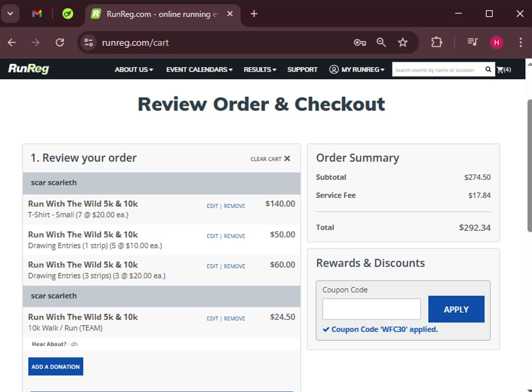Maximize the browser window
This screenshot has width=532, height=392.
click(489, 13)
